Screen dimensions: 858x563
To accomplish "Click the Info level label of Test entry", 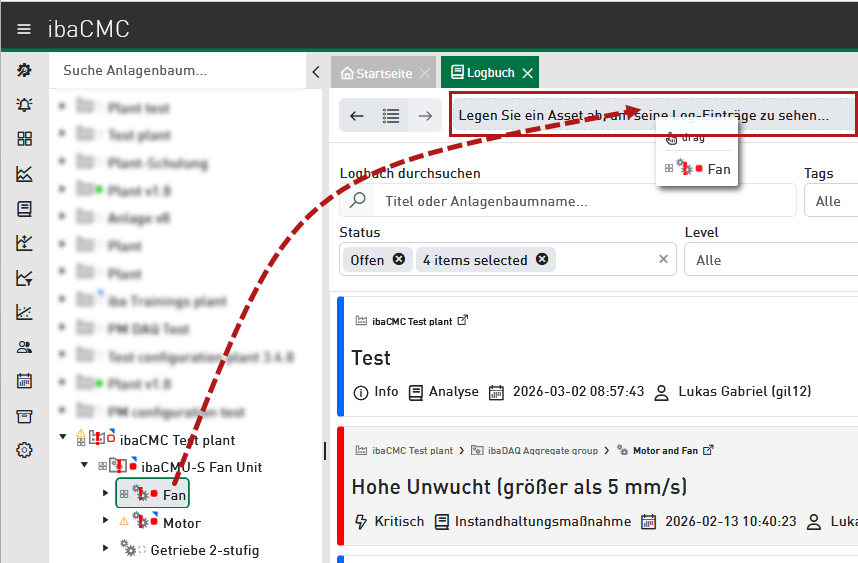I will [x=386, y=392].
